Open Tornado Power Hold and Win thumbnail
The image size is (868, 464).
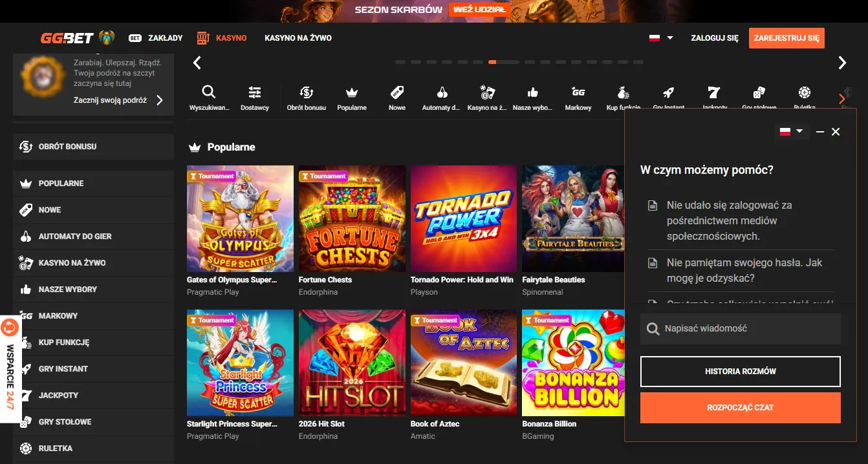coord(464,218)
